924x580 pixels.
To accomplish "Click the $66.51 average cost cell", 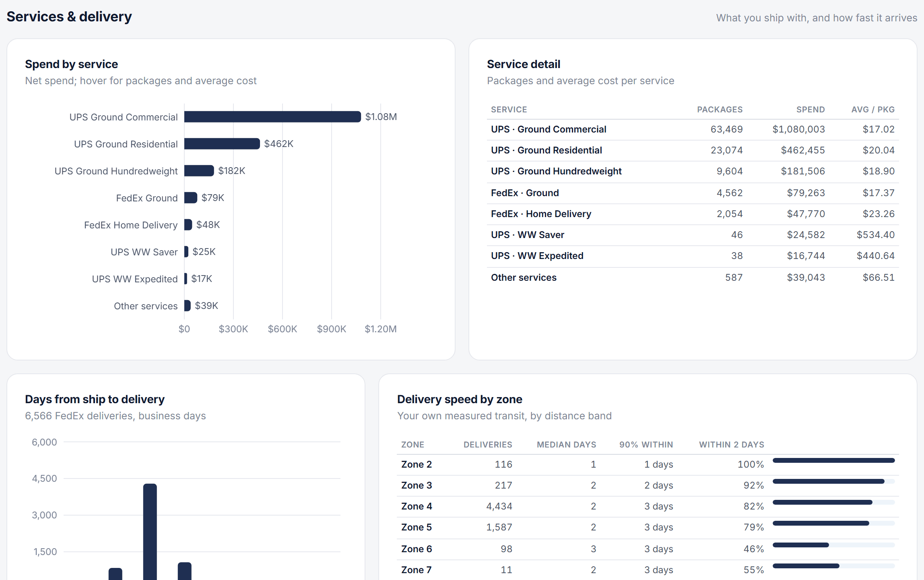I will click(879, 278).
